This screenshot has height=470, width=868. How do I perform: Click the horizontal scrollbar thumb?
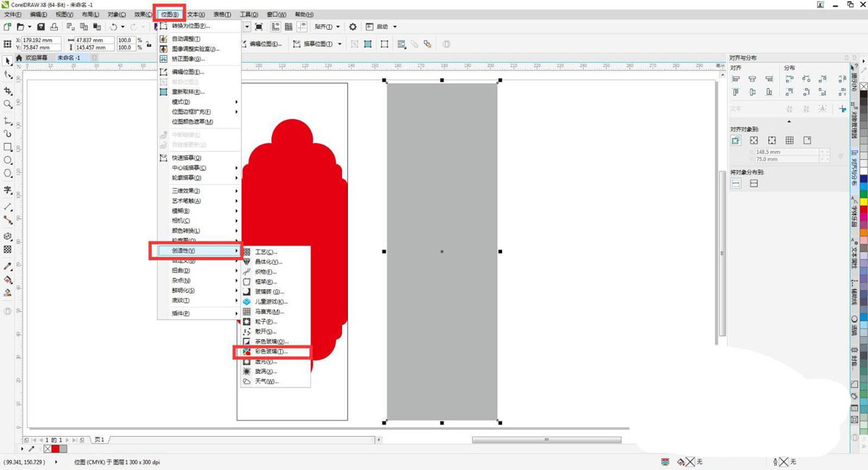pos(546,440)
